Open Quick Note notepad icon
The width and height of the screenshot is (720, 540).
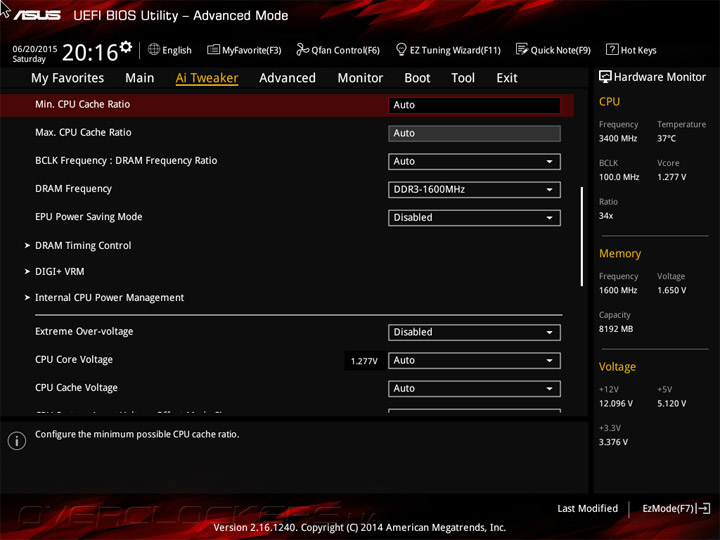point(522,49)
